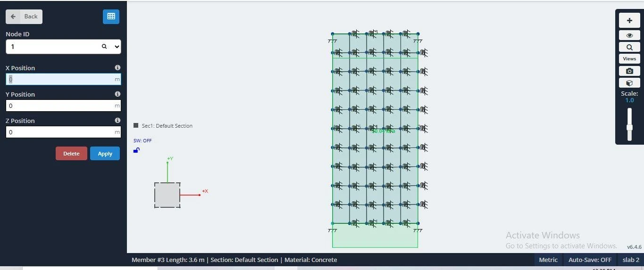Click into the X Position input field
644x270 pixels.
point(63,79)
